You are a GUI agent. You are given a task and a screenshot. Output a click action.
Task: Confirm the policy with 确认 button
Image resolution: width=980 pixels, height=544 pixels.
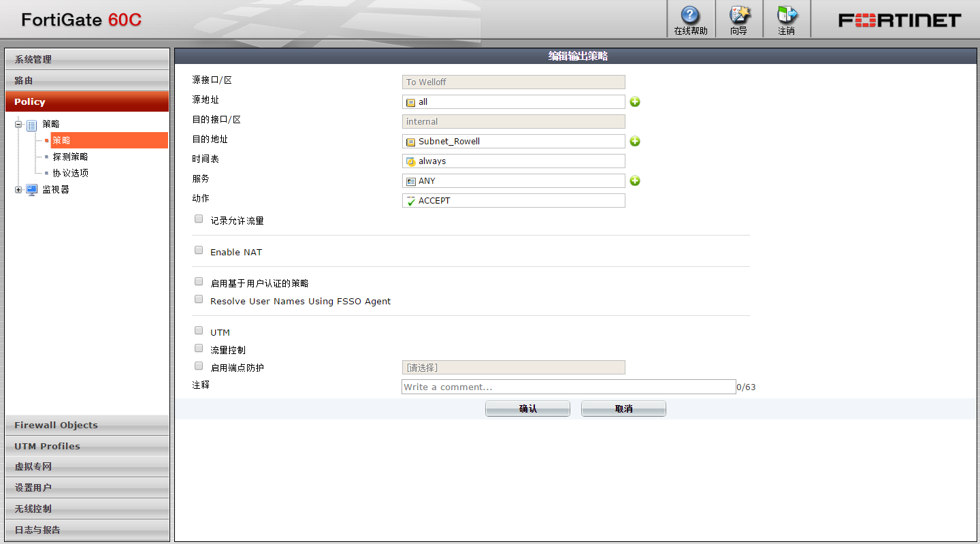click(x=527, y=409)
